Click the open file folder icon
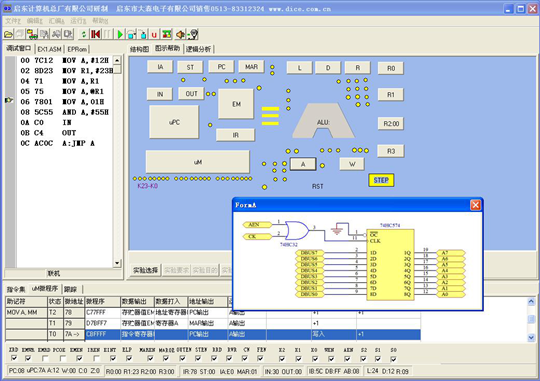Screen dimensions: 540x381 pos(9,34)
